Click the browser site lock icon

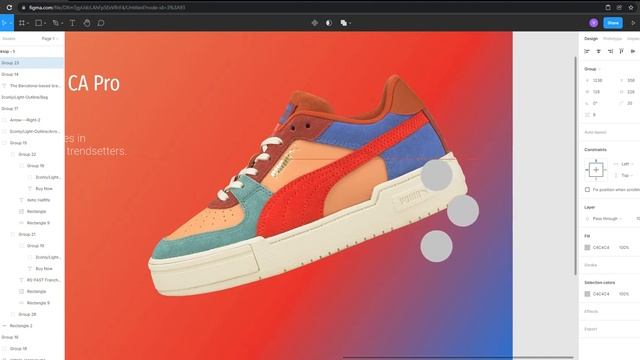tap(23, 8)
